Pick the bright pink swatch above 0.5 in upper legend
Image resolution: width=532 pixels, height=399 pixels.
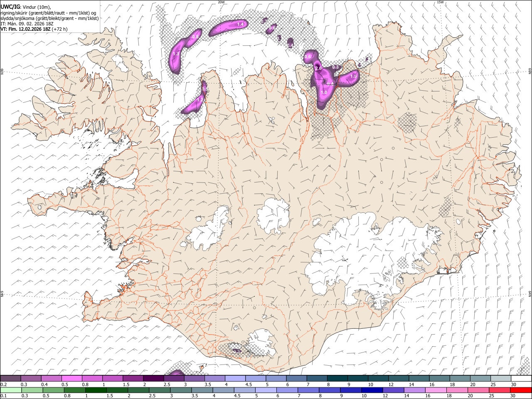click(x=71, y=379)
